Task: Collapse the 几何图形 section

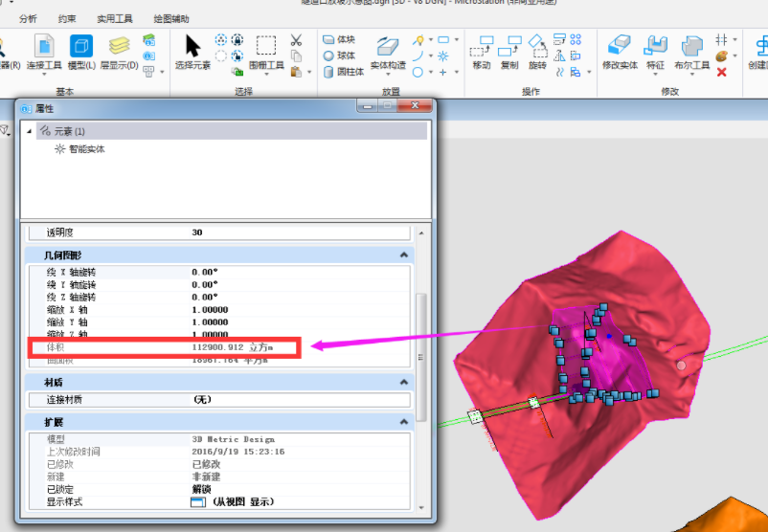Action: tap(403, 255)
